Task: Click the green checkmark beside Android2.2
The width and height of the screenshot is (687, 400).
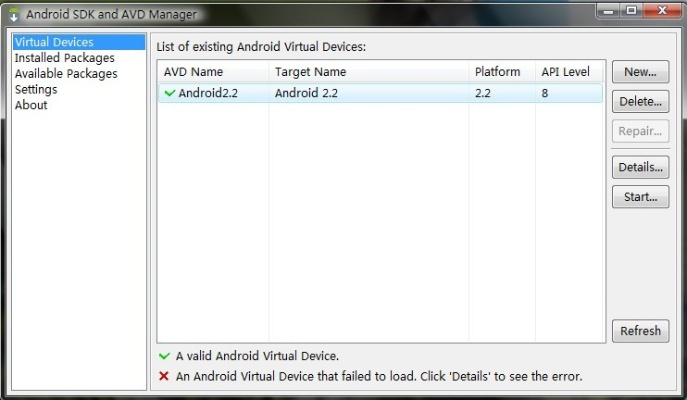Action: (169, 93)
